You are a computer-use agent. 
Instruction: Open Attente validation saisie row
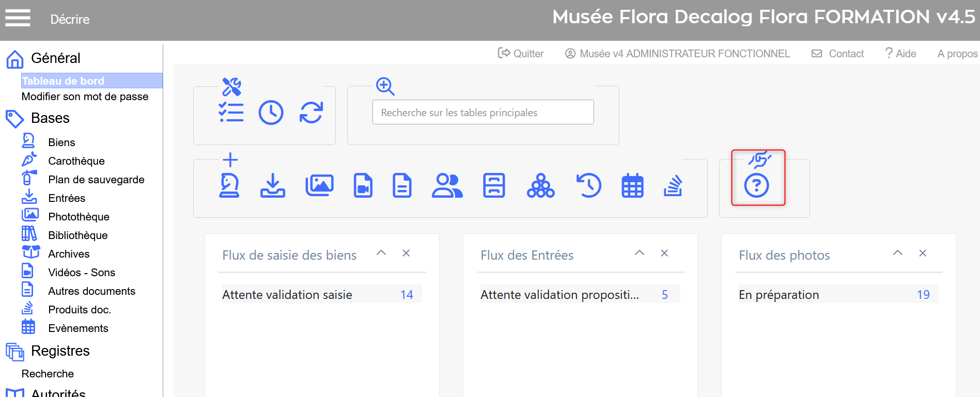322,294
